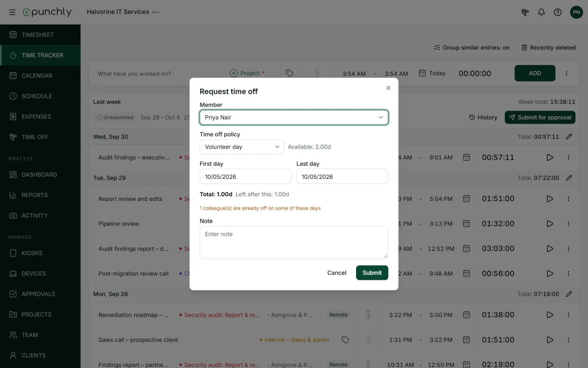Toggle billable dollar icon for Sales call entry
This screenshot has height=368, width=588.
click(x=368, y=340)
